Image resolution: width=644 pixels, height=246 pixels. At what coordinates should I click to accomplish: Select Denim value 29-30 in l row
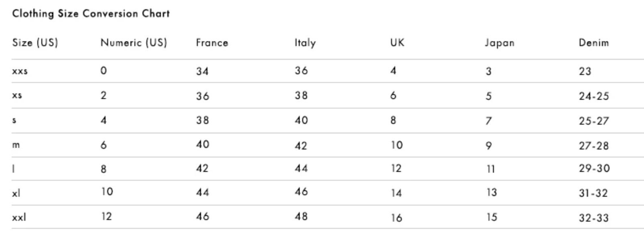pyautogui.click(x=594, y=169)
